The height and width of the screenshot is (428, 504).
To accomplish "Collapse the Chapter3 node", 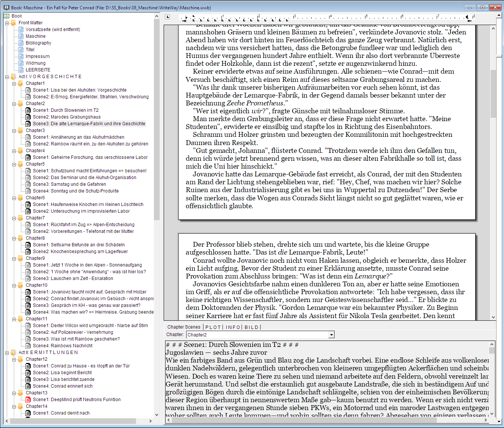I will pyautogui.click(x=14, y=130).
